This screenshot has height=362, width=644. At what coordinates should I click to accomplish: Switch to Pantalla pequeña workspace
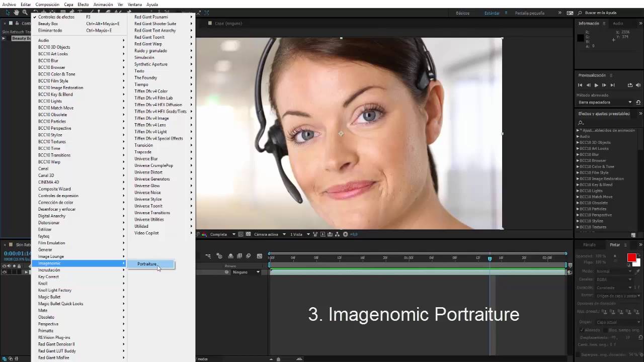pyautogui.click(x=529, y=13)
